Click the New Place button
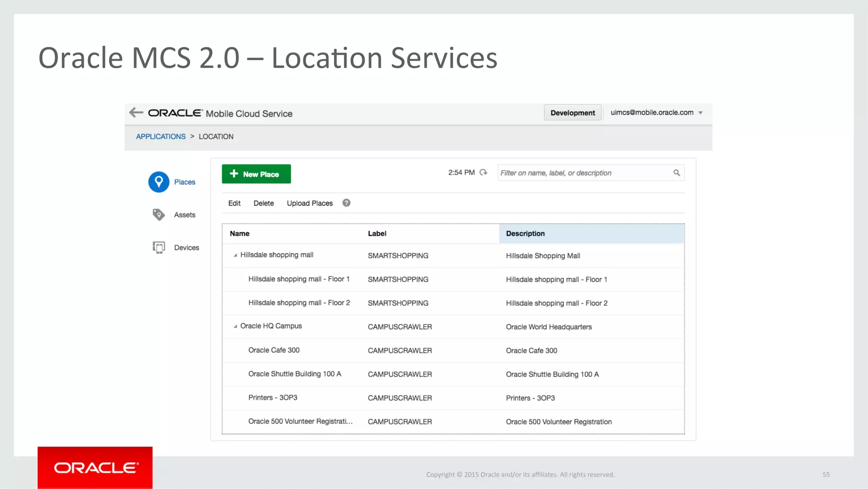This screenshot has height=489, width=868. point(256,174)
